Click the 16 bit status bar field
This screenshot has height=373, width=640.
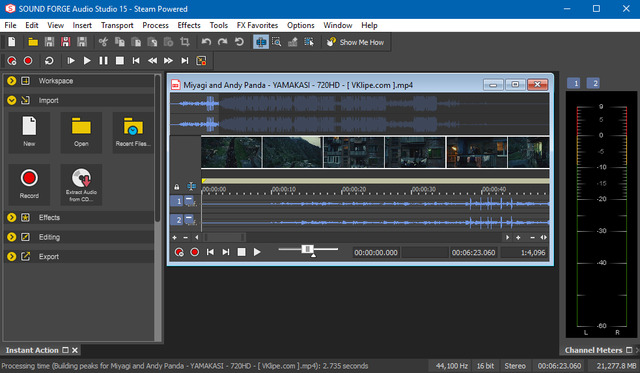(485, 366)
